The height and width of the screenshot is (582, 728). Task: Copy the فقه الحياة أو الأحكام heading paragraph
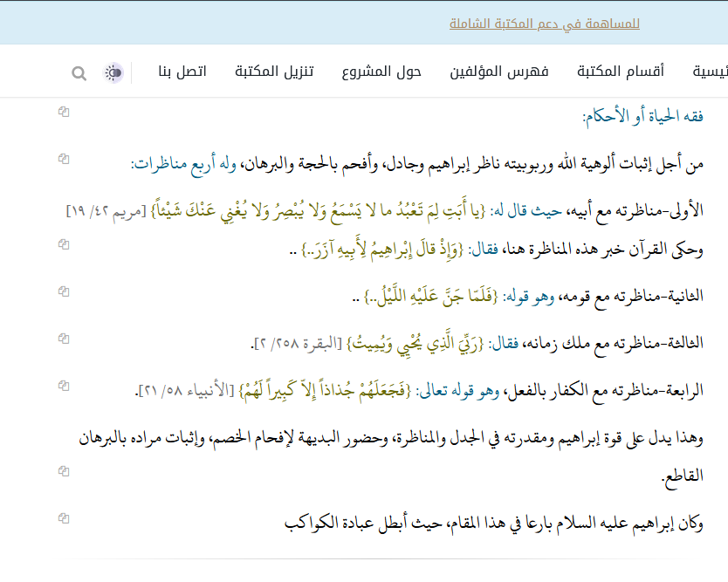(x=64, y=112)
